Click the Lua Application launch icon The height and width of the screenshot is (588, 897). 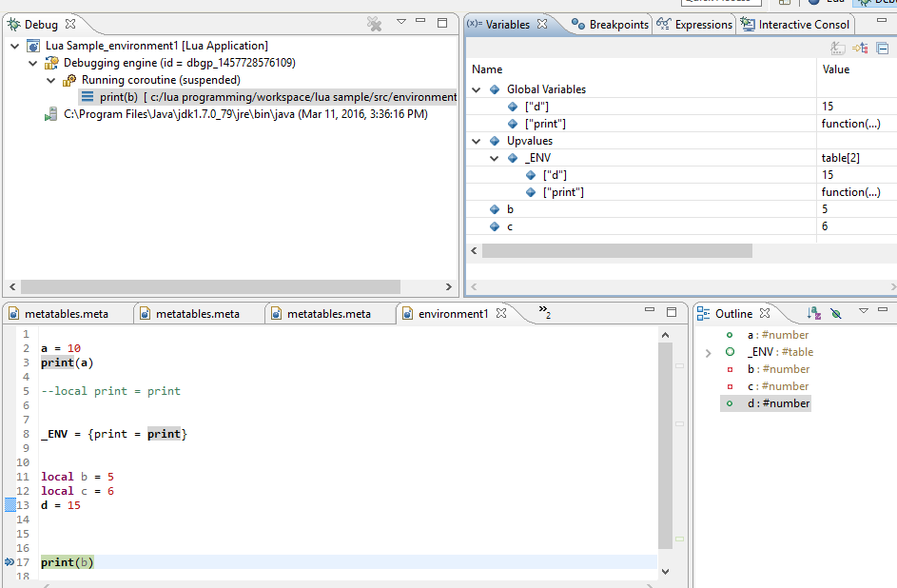(33, 46)
